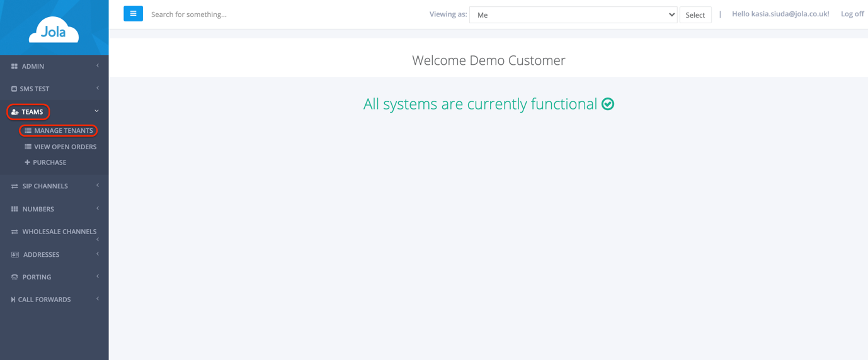Expand the Call Forwards chevron
868x360 pixels.
(x=98, y=299)
